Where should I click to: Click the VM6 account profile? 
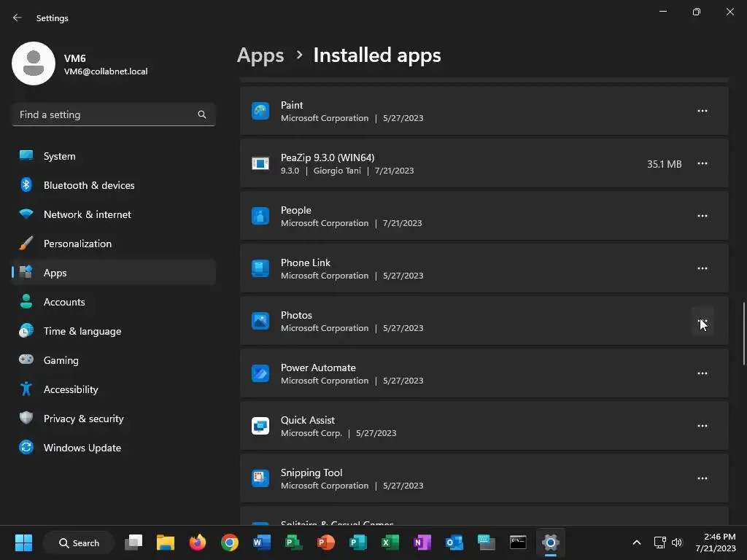click(x=80, y=63)
